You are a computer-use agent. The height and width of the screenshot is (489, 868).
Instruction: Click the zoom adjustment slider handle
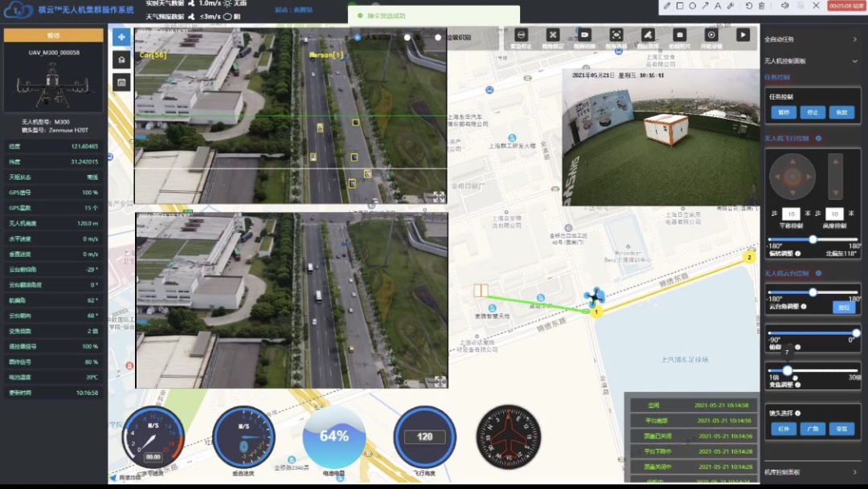(x=788, y=370)
